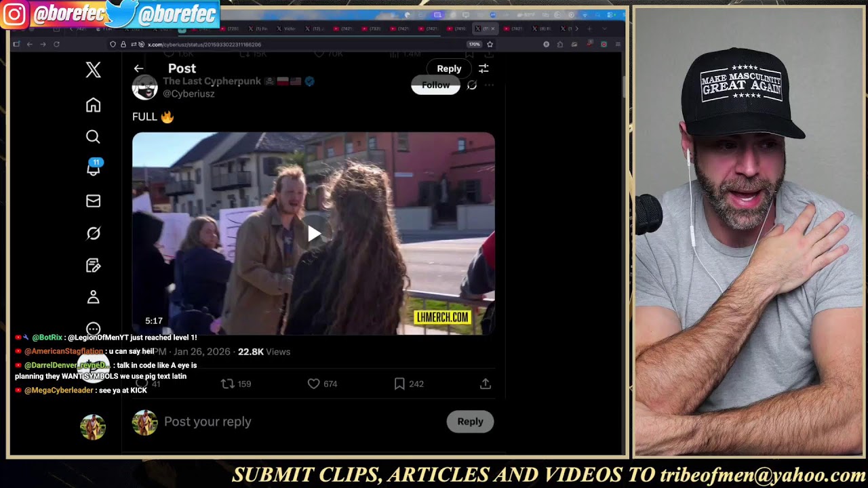Go to Home in X sidebar
Screen dimensions: 868x488
(x=94, y=105)
